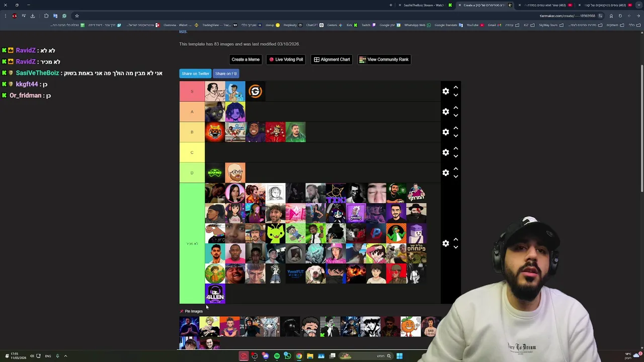644x362 pixels.
Task: View Community Rank
Action: [384, 59]
